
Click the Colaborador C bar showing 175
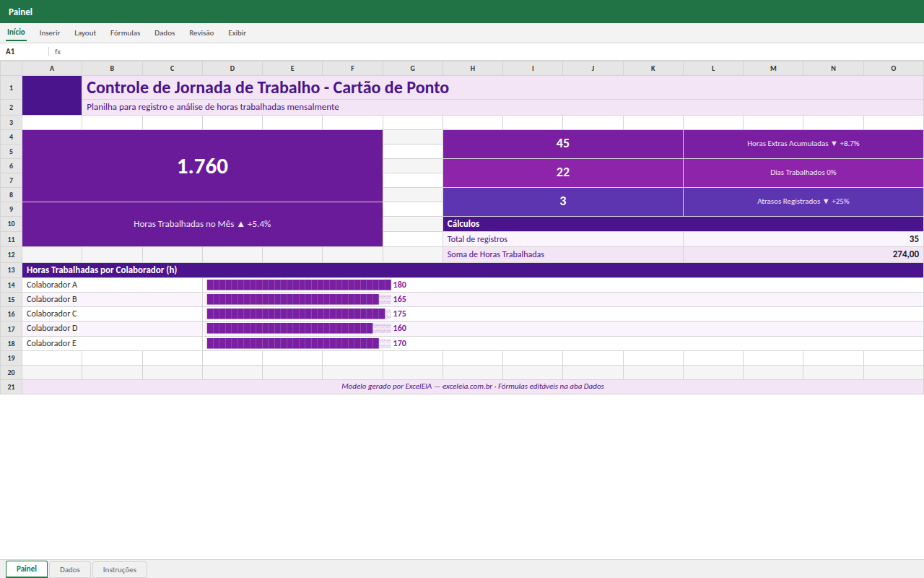point(563,314)
